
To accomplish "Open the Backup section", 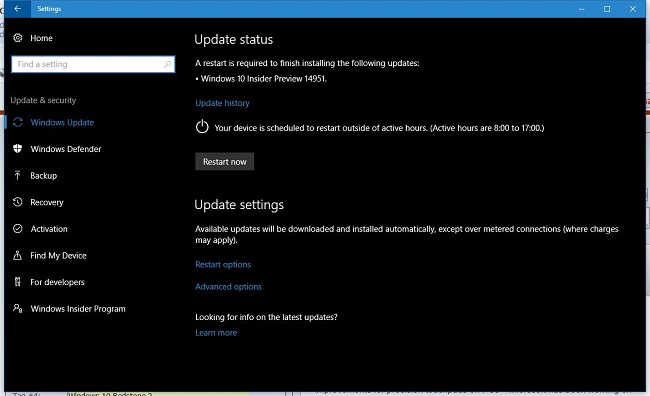I will coord(44,175).
